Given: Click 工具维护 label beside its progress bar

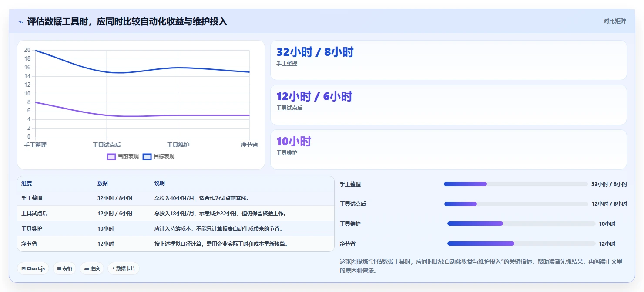Looking at the screenshot, I should 350,224.
